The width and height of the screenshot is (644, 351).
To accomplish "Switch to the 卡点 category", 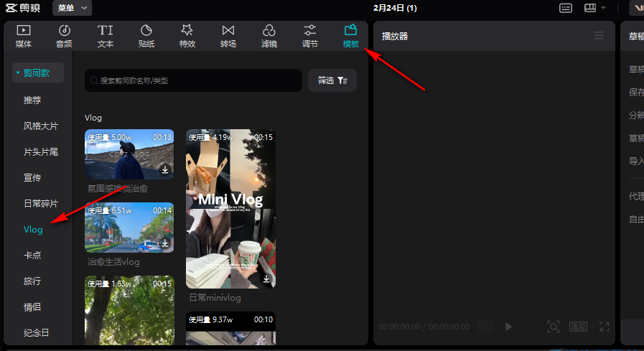I will pyautogui.click(x=32, y=255).
